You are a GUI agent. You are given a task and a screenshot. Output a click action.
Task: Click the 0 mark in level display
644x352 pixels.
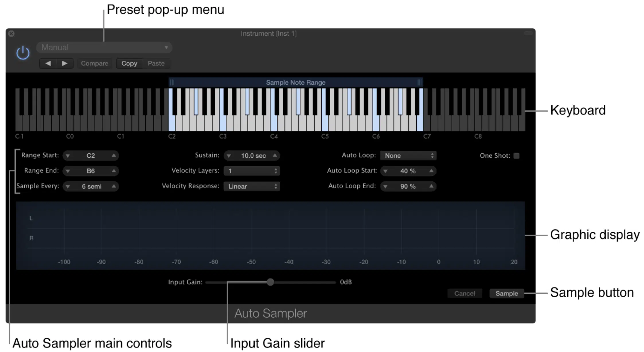[x=439, y=262]
